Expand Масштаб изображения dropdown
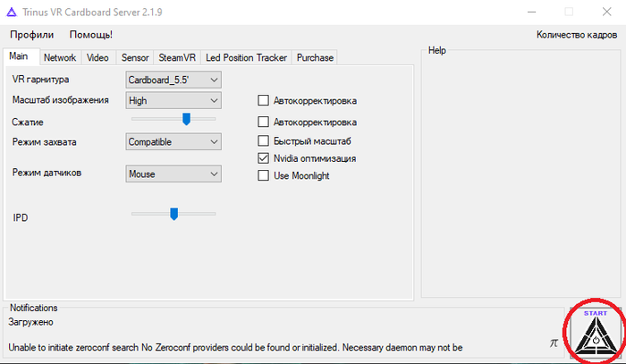This screenshot has height=364, width=626. coord(173,100)
